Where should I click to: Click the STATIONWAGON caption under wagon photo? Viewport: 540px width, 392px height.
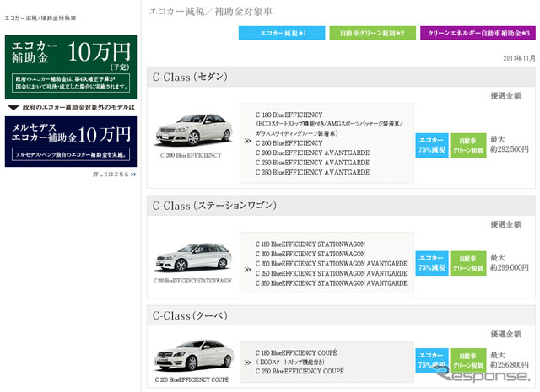coord(193,281)
